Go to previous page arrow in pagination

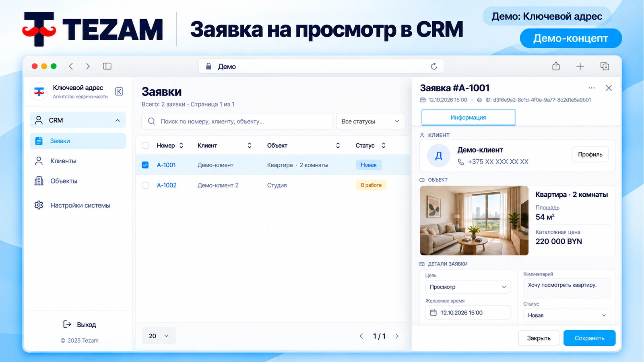click(x=361, y=336)
